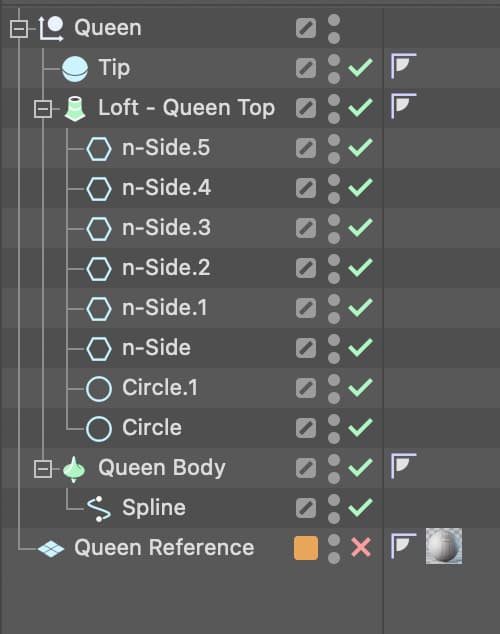Click Queen Reference orange layer color swatch

coord(306,548)
